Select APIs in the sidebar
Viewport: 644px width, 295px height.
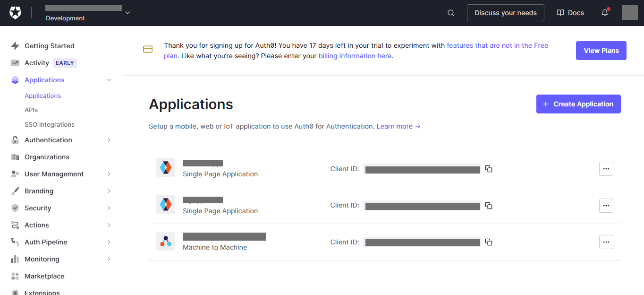[31, 110]
